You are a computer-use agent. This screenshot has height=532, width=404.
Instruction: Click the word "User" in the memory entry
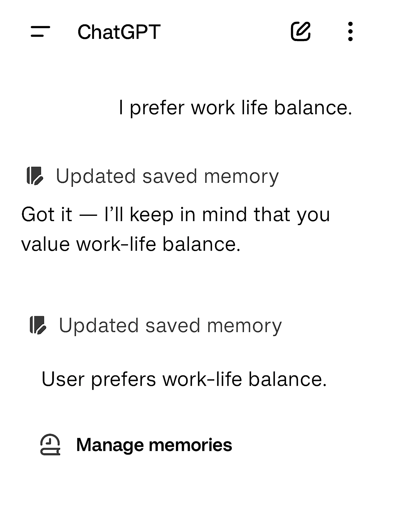[x=63, y=379]
